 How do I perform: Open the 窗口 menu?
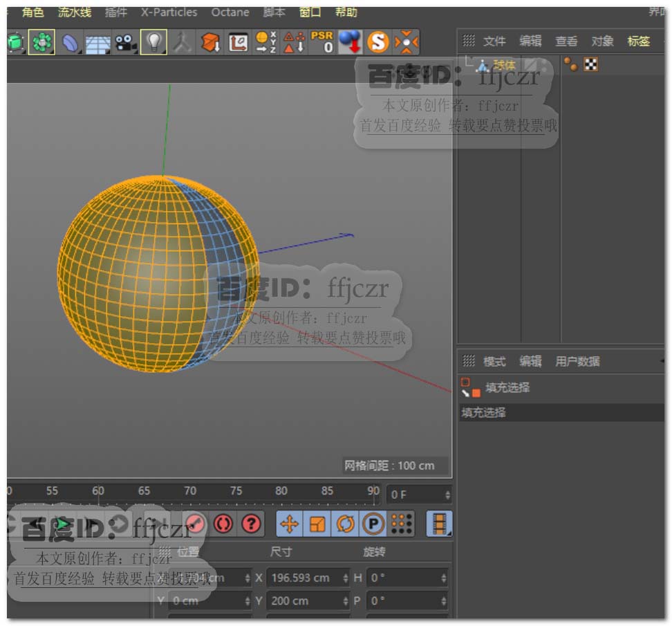tap(310, 12)
